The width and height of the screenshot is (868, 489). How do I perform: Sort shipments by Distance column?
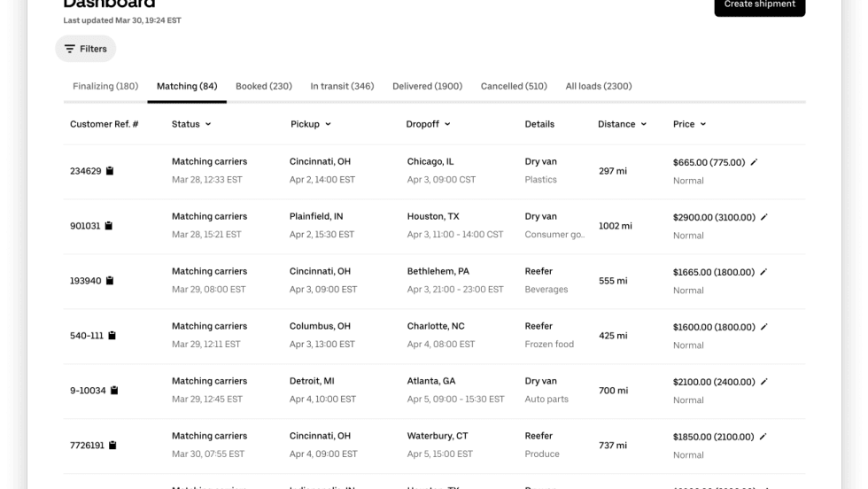point(643,125)
